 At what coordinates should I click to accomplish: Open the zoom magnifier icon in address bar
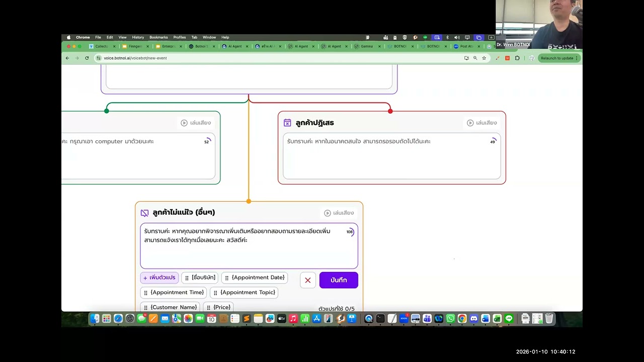[475, 58]
